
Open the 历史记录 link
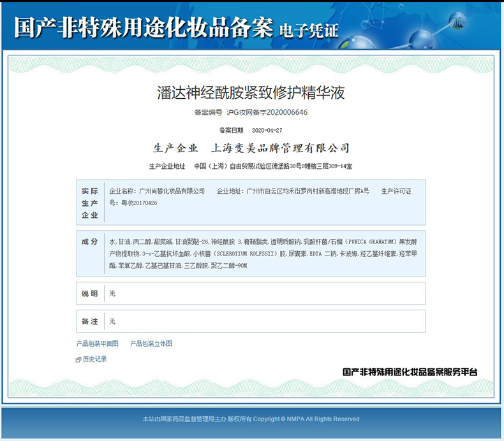pos(95,359)
